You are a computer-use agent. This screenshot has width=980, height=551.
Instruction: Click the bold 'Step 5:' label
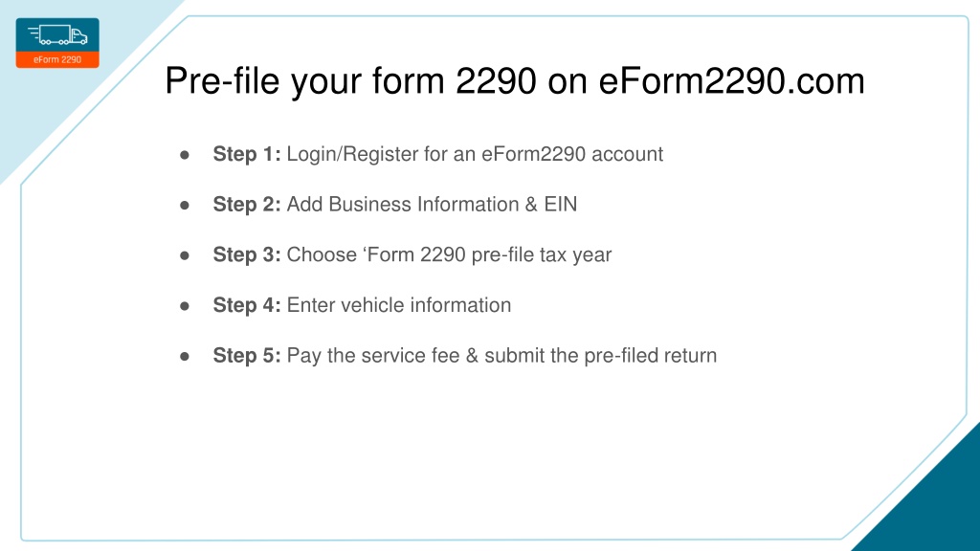click(247, 356)
